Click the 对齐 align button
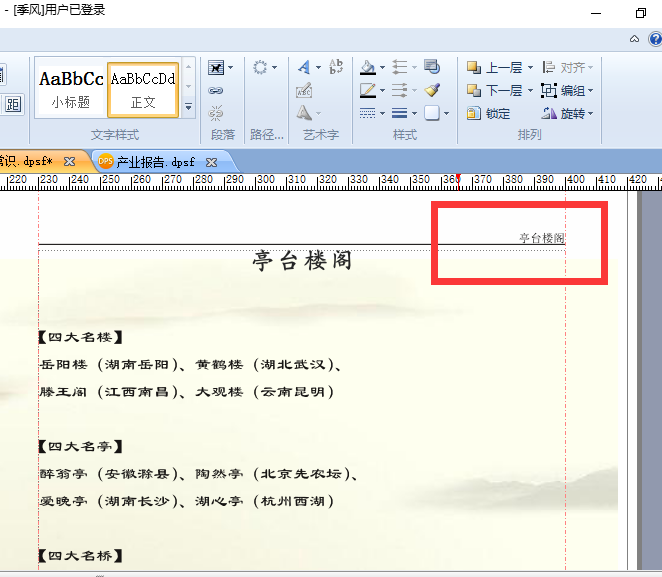662x577 pixels. point(568,68)
